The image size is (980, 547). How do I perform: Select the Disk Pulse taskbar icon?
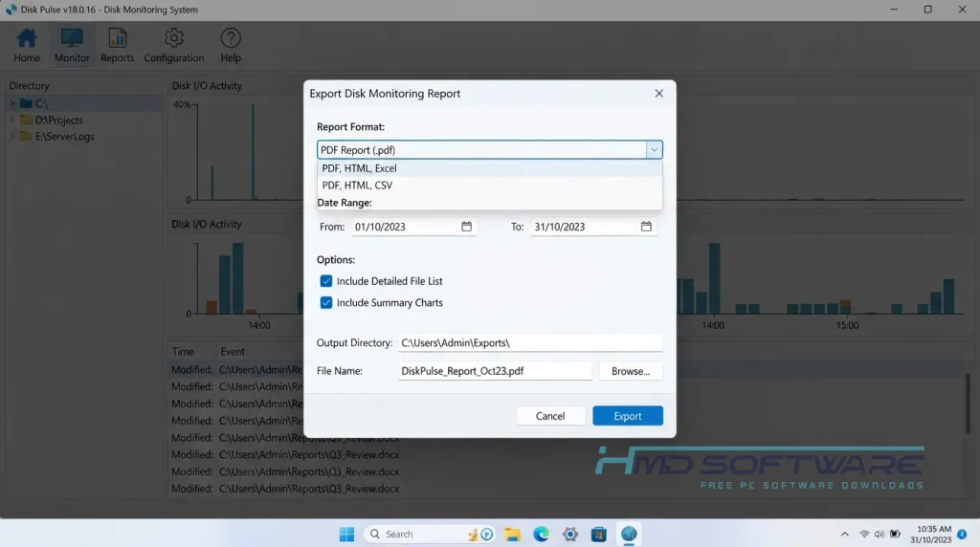click(629, 534)
